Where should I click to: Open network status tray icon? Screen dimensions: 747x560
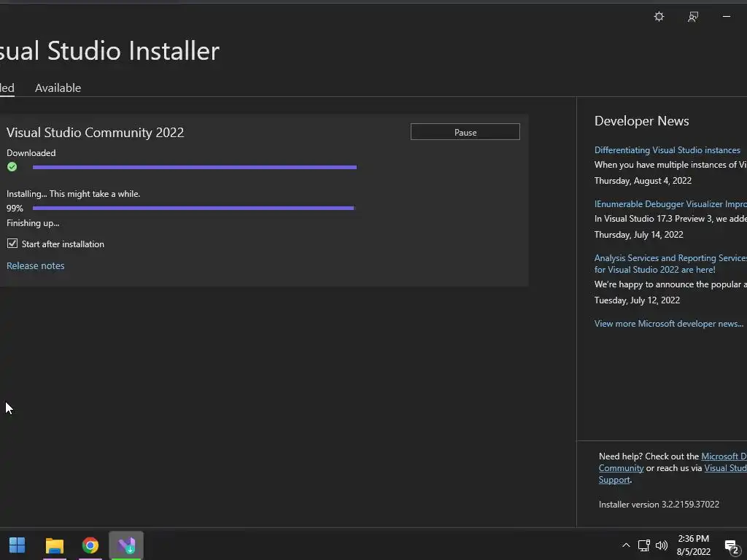643,545
